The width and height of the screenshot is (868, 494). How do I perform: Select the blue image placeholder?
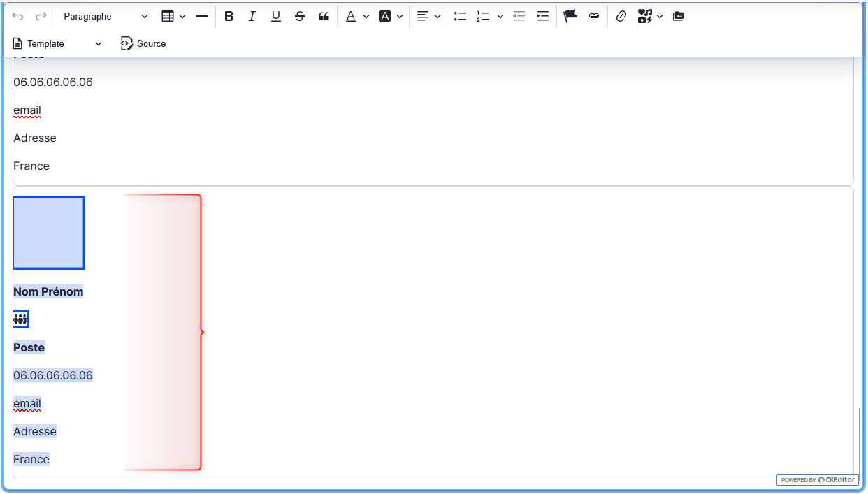click(x=49, y=233)
